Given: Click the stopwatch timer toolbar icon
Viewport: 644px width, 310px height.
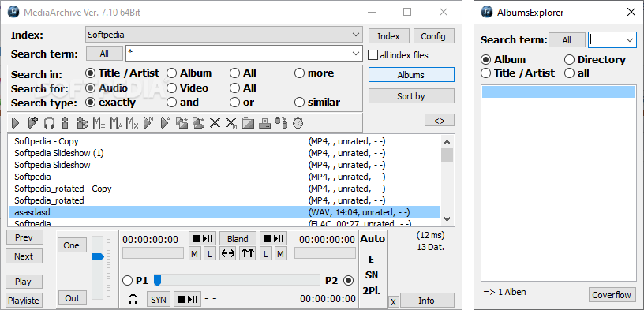Looking at the screenshot, I should pos(298,123).
